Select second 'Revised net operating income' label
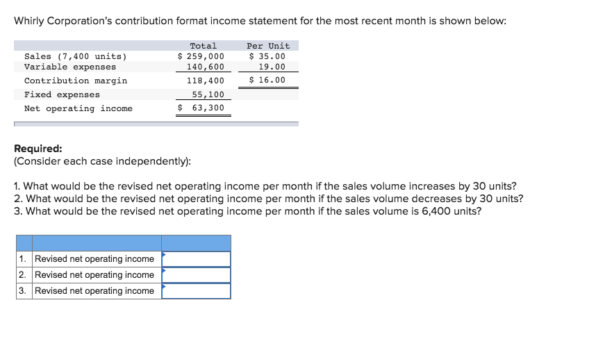Screen dimensions: 596x364 tap(94, 274)
